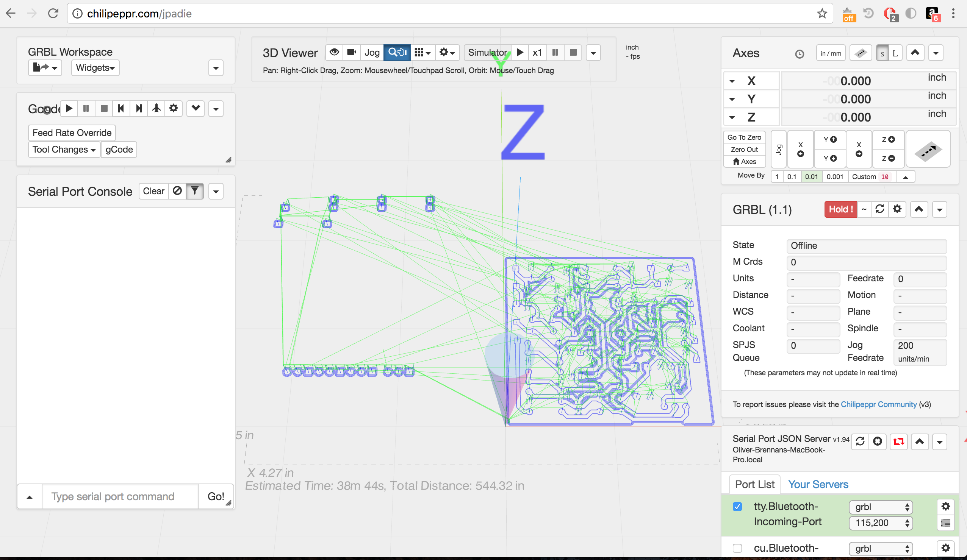
Task: Set Move By increment to 0.01
Action: click(811, 177)
